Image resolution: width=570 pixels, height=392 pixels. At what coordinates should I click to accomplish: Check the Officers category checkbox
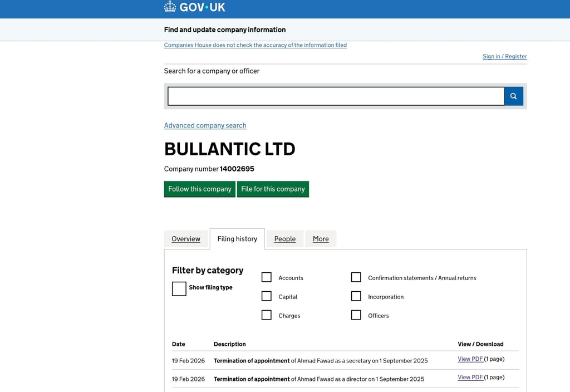(356, 315)
